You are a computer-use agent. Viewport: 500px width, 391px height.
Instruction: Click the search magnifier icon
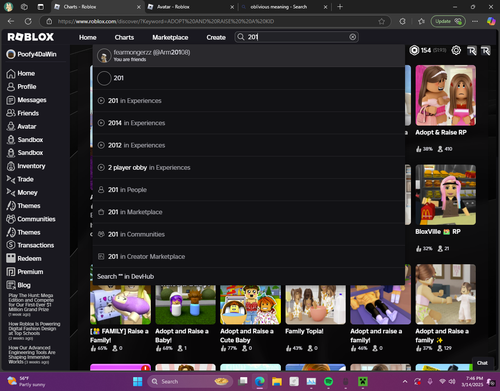[x=241, y=37]
